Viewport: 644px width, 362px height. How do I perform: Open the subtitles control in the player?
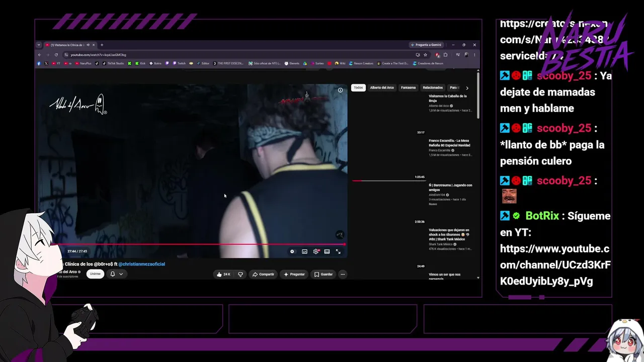(304, 251)
